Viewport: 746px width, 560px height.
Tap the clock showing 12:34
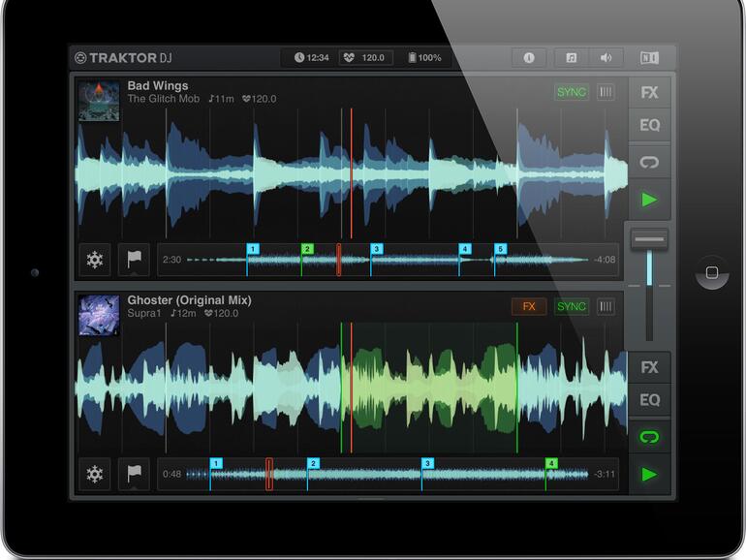coord(312,58)
